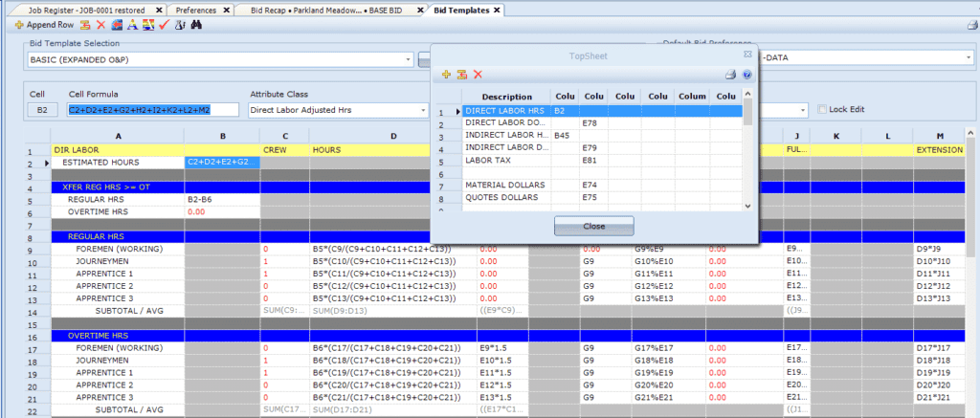The height and width of the screenshot is (418, 980).
Task: Click the TopSheet list scrollbar down arrow
Action: (747, 206)
